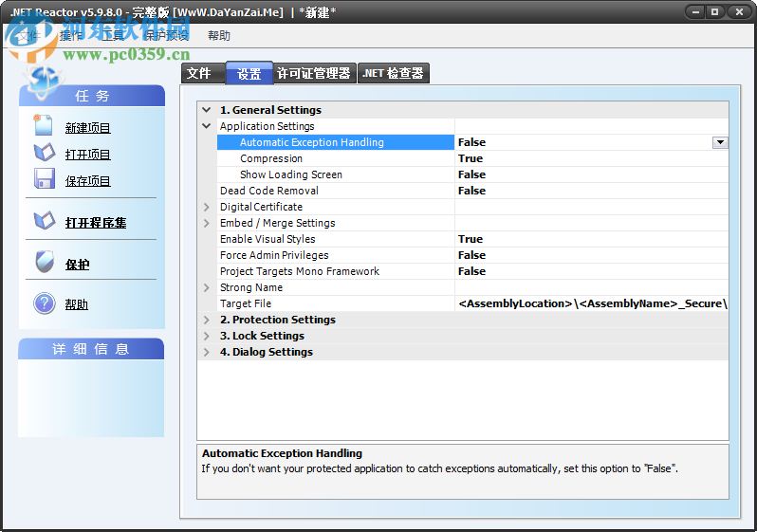This screenshot has width=757, height=532.
Task: Click the Compression value True
Action: [471, 158]
